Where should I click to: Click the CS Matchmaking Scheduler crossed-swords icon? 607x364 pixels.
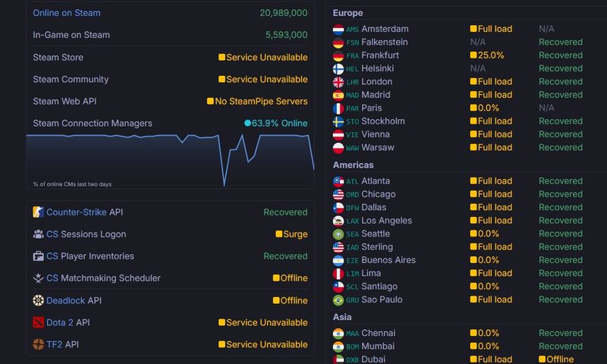pyautogui.click(x=39, y=278)
